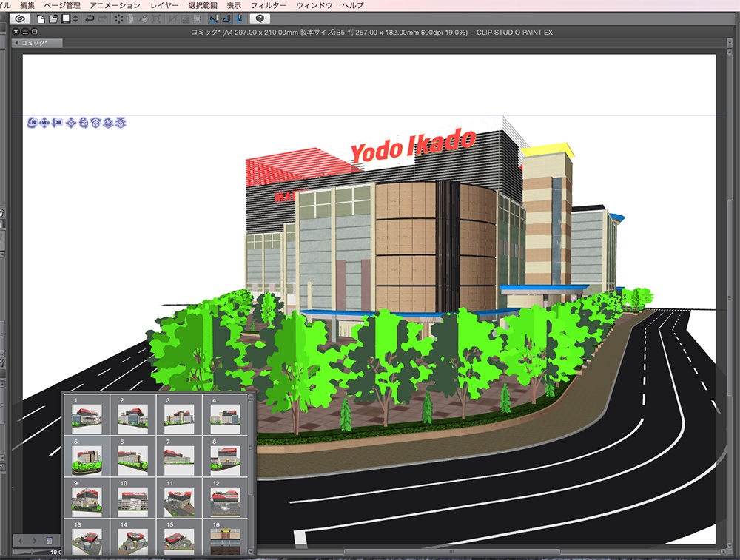Open the 表示 menu
Viewport: 740px width, 560px height.
tap(234, 5)
